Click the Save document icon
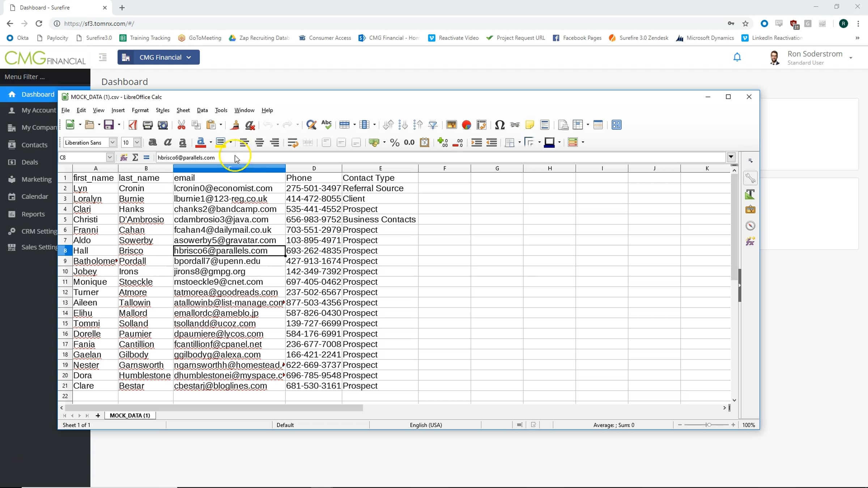This screenshot has height=488, width=868. (x=109, y=125)
